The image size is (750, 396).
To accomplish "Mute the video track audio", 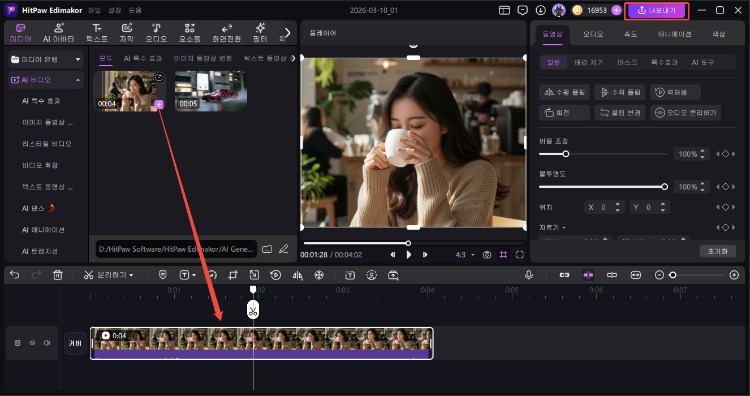I will [47, 343].
